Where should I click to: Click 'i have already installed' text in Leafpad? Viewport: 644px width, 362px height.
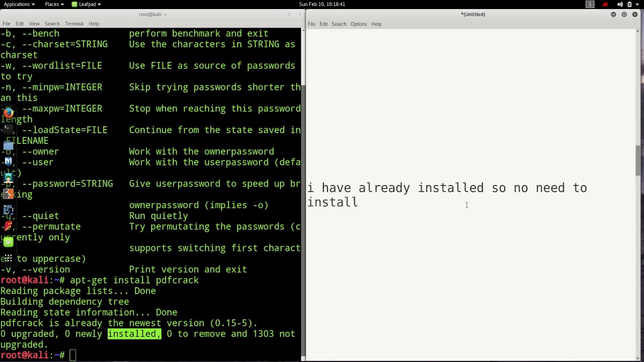(x=395, y=188)
